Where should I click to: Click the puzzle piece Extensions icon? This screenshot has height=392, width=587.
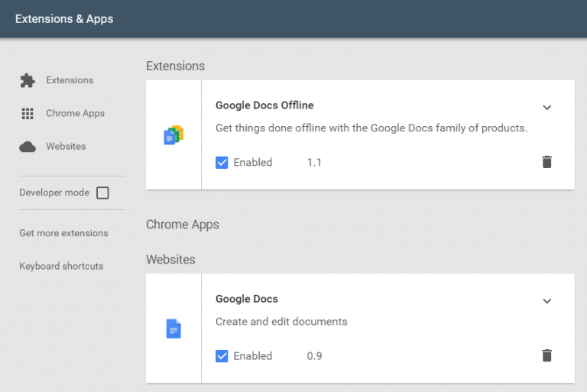pyautogui.click(x=28, y=80)
